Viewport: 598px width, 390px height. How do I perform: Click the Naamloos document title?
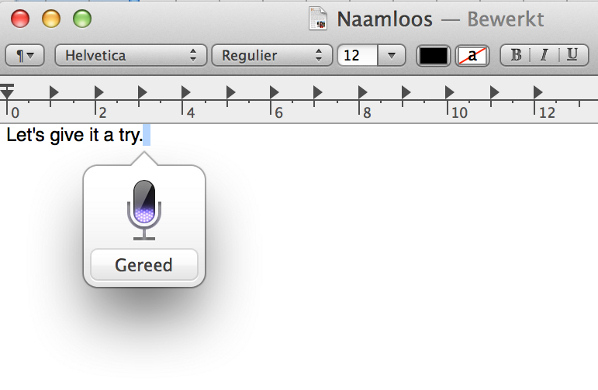(384, 19)
